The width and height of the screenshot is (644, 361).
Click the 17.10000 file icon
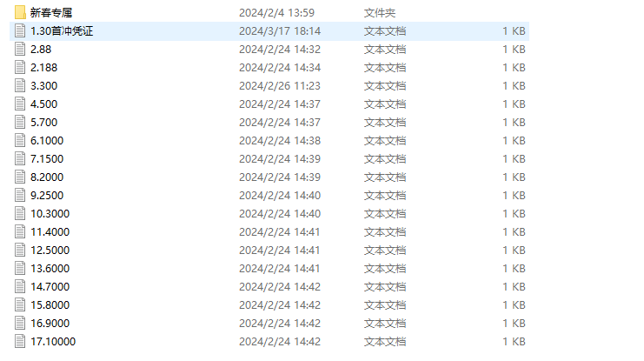(x=20, y=341)
